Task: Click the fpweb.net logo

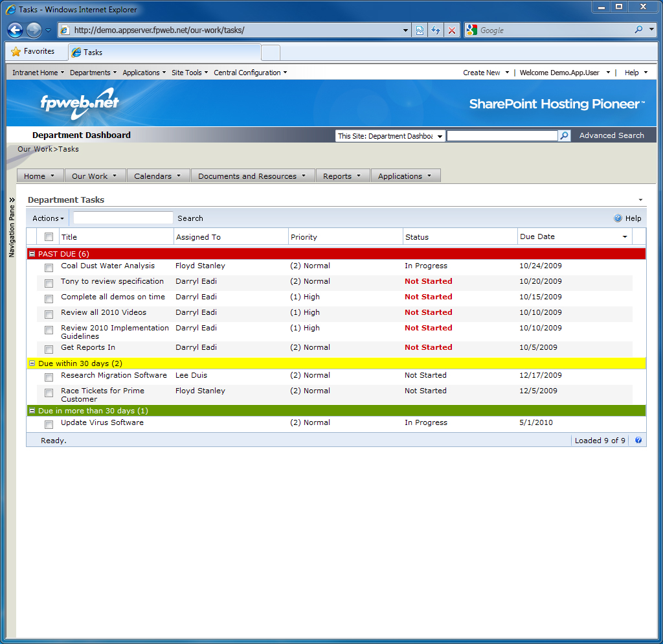Action: 79,103
